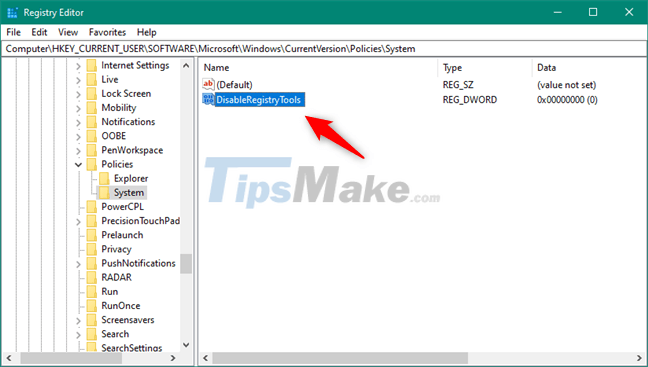This screenshot has width=648, height=367.
Task: Select the (Default) value name
Action: 234,85
